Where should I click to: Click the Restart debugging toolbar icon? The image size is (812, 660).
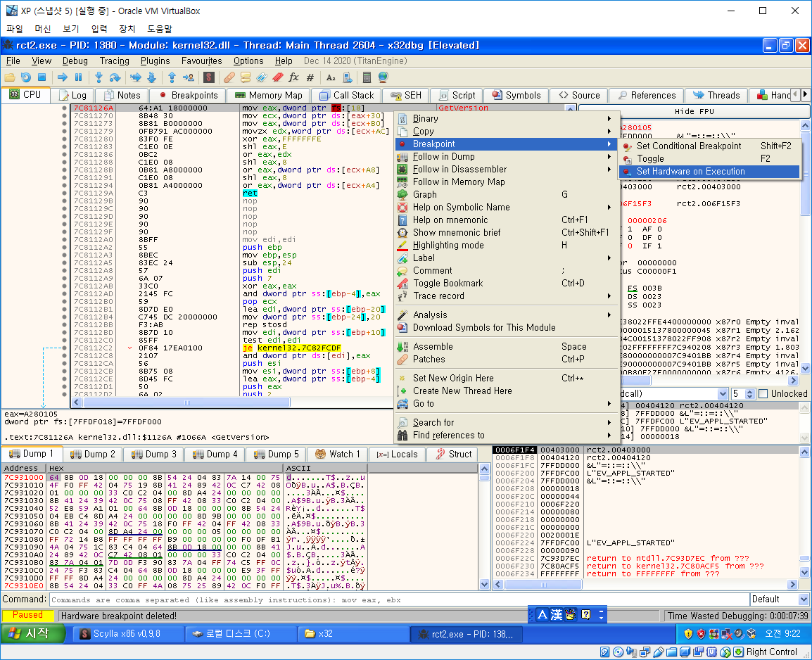click(x=25, y=77)
